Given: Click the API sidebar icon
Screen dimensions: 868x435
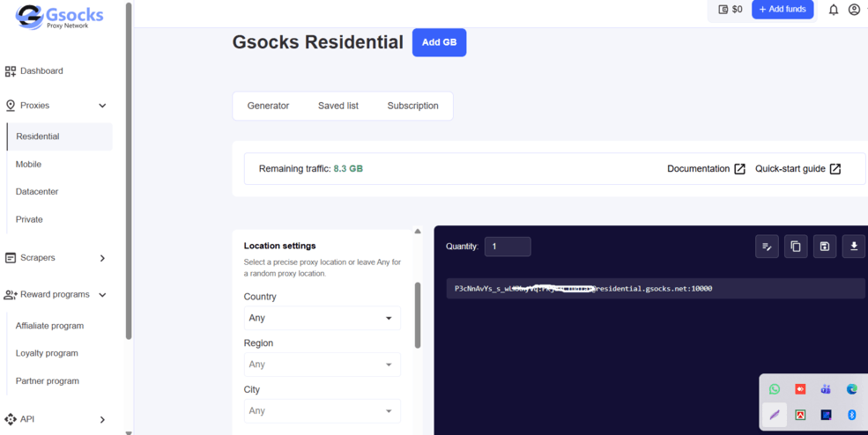Looking at the screenshot, I should [x=11, y=419].
